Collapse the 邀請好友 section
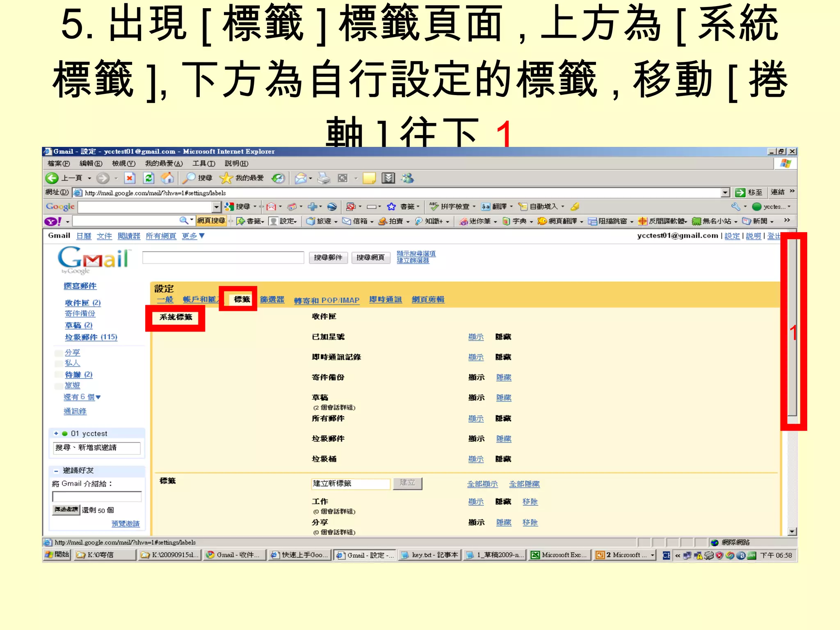840x630 pixels. point(56,471)
